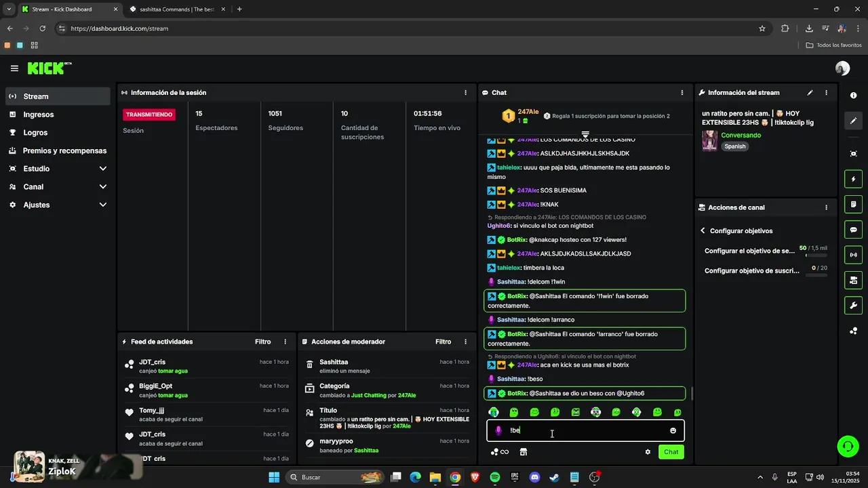Open the Chat panel options menu
Image resolution: width=868 pixels, height=488 pixels.
click(x=682, y=93)
